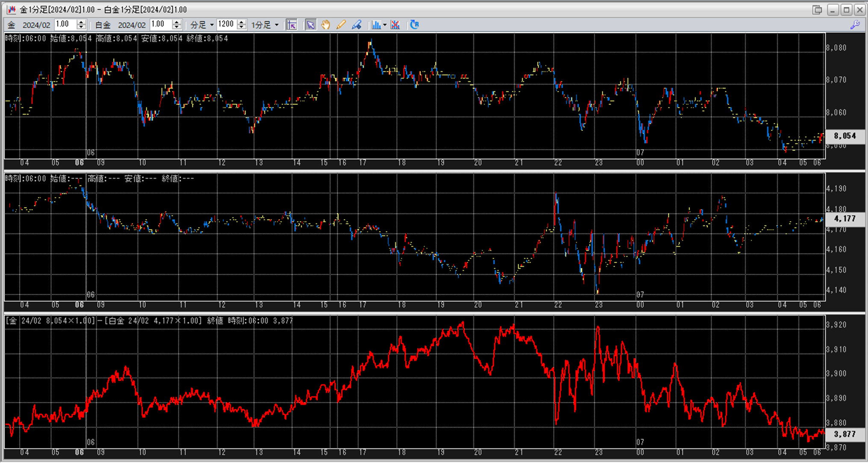Viewport: 868px width, 463px height.
Task: Decrease the bar count spinner down arrow
Action: [241, 27]
